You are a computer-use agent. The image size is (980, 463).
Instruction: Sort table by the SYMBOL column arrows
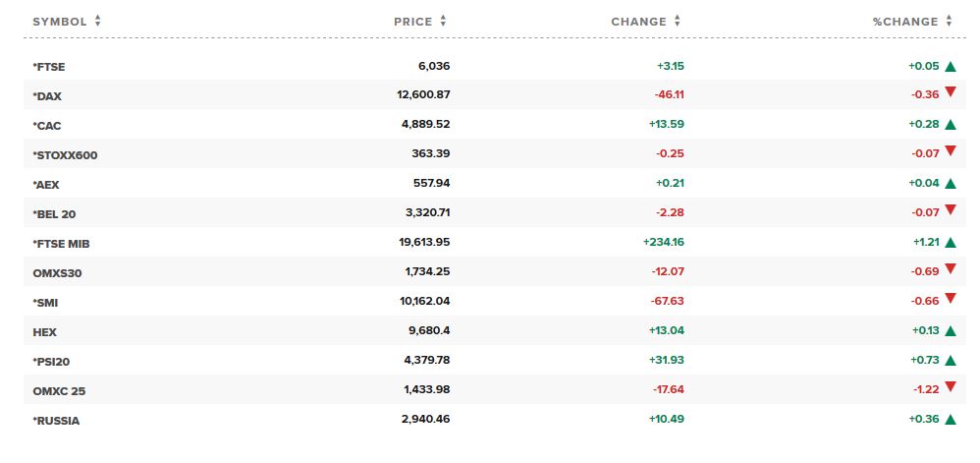tap(97, 21)
